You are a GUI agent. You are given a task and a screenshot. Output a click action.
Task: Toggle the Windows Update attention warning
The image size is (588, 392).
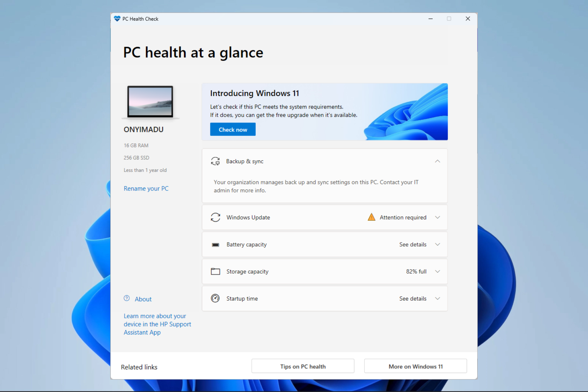pyautogui.click(x=438, y=217)
